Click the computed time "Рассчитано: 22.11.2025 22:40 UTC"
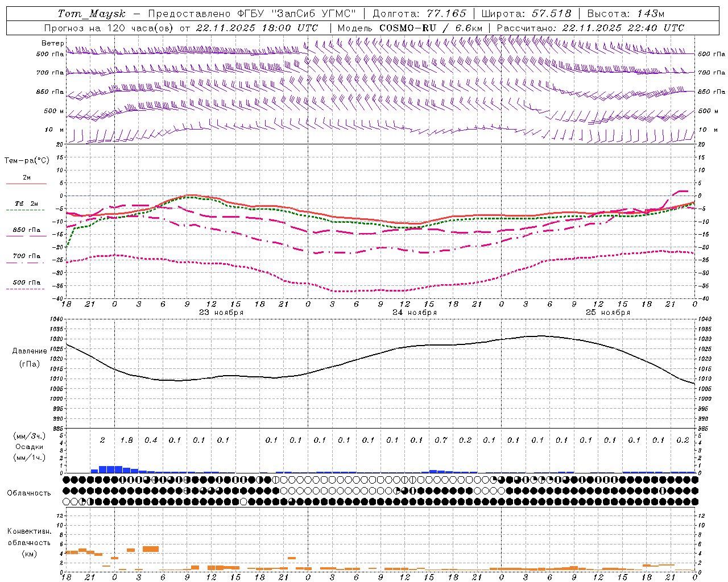The height and width of the screenshot is (582, 728). tap(590, 28)
